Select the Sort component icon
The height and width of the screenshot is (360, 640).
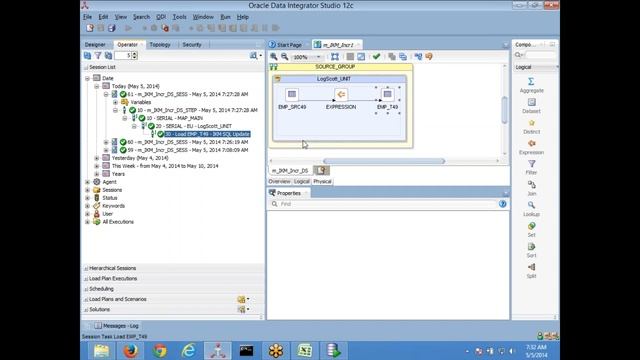(531, 246)
